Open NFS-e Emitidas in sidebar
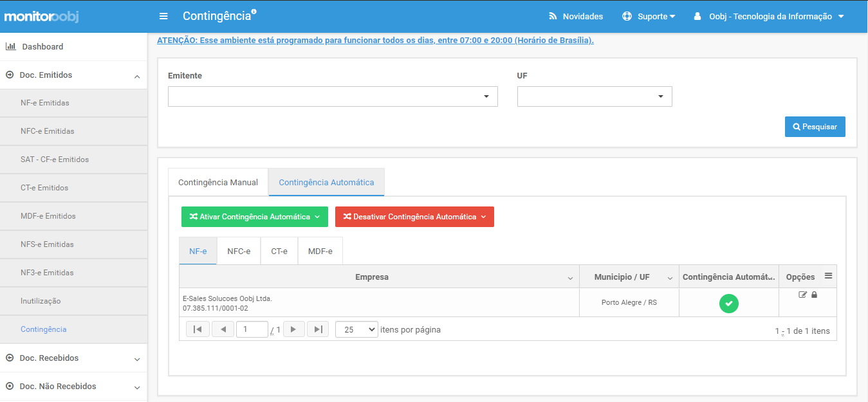The height and width of the screenshot is (402, 868). coord(73,244)
